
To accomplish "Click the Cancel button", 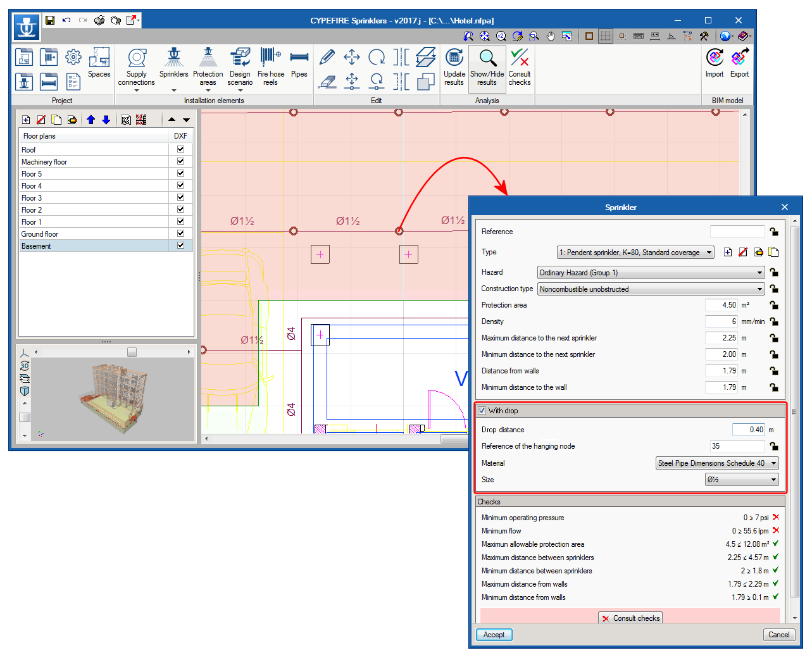I will (x=778, y=635).
